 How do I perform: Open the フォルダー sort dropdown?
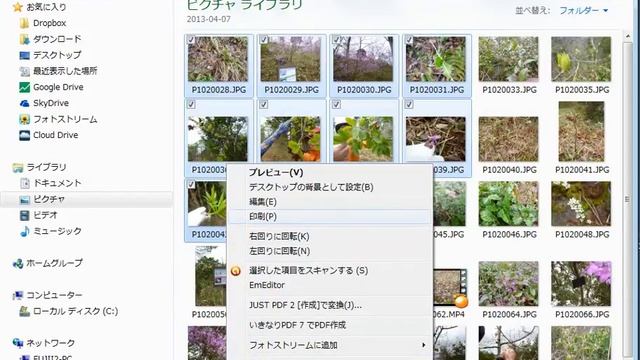[x=583, y=10]
